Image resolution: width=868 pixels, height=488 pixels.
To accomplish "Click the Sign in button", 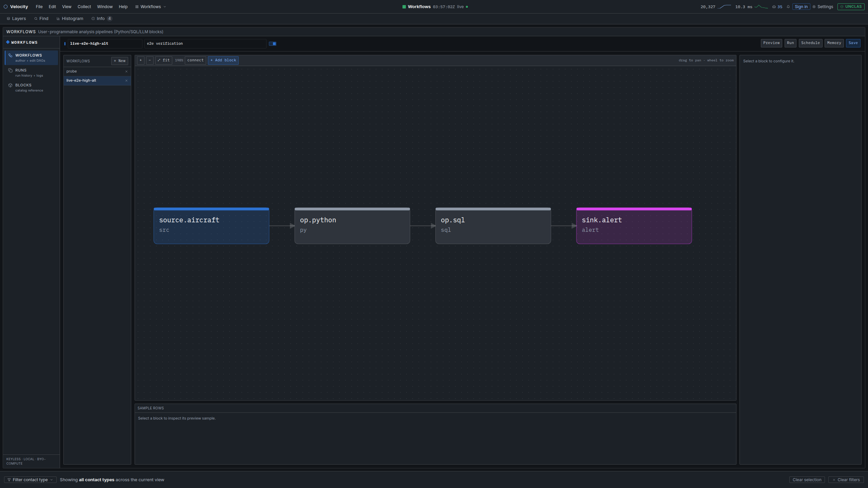I will pos(801,7).
